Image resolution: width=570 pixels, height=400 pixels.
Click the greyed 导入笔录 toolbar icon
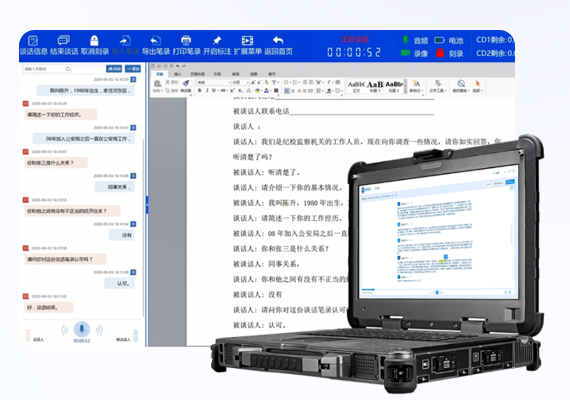125,40
